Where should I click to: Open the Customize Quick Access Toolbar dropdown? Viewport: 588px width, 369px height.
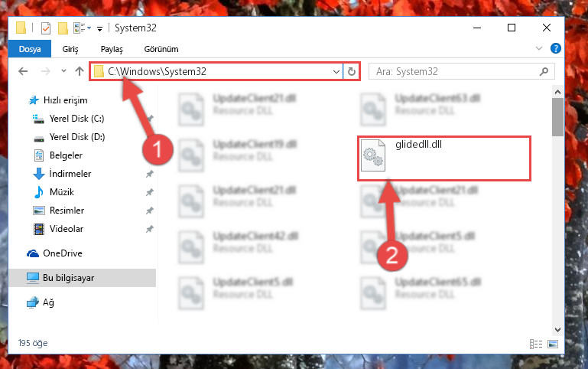[x=99, y=28]
